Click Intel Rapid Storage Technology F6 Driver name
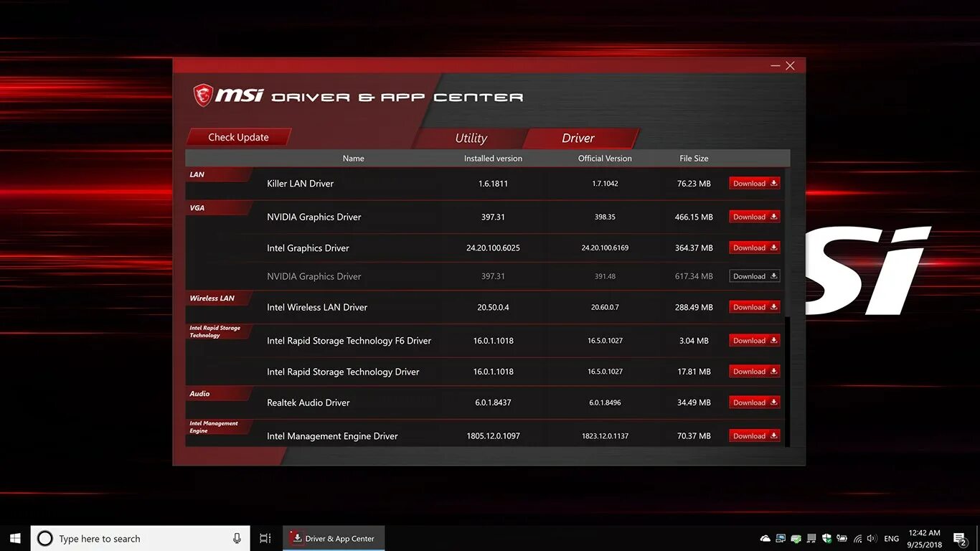Image resolution: width=980 pixels, height=551 pixels. (x=349, y=341)
